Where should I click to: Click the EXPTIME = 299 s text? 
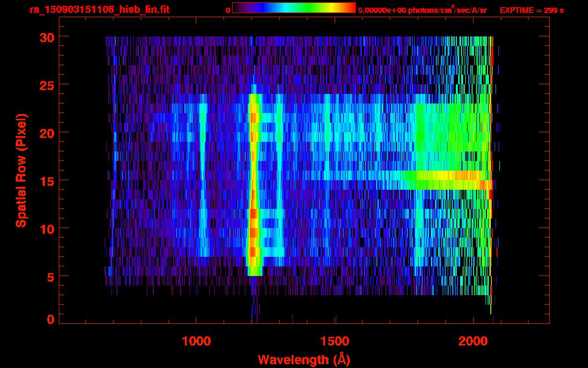(531, 10)
